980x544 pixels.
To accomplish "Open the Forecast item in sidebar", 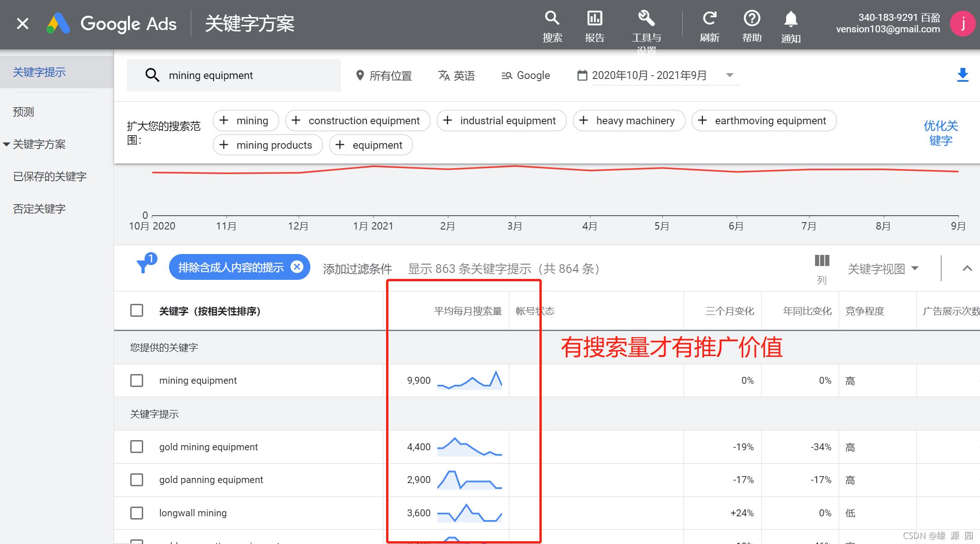I will pos(24,112).
